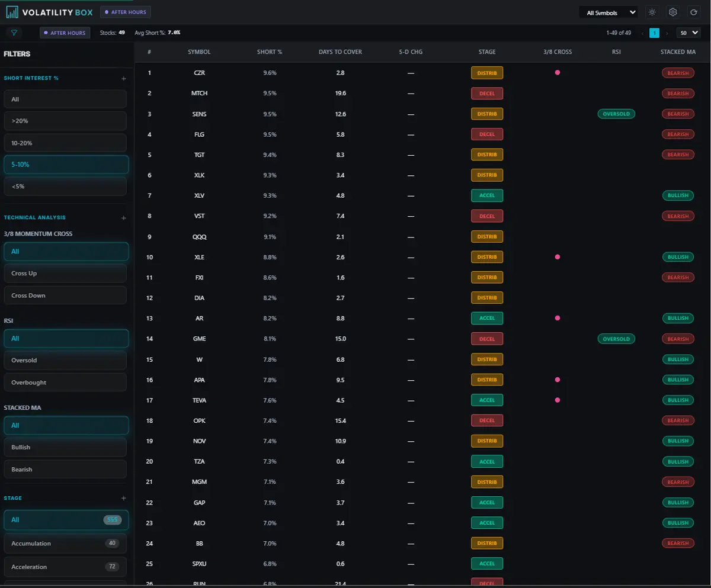711x588 pixels.
Task: Click the DECEL stage badge for MTCH
Action: tap(487, 93)
